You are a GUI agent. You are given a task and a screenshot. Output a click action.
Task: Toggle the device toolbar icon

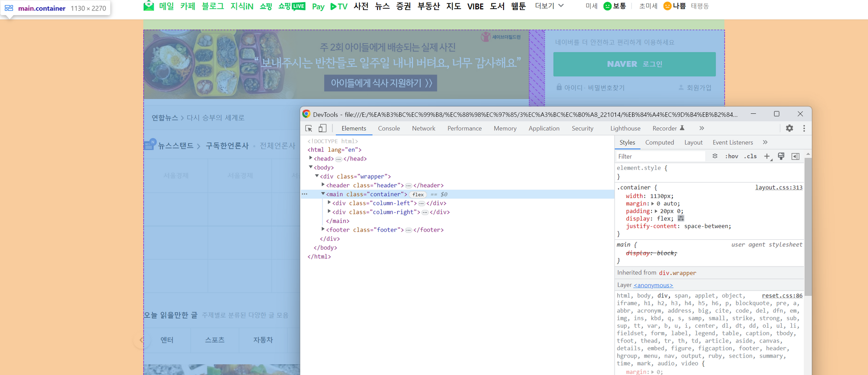pyautogui.click(x=322, y=128)
